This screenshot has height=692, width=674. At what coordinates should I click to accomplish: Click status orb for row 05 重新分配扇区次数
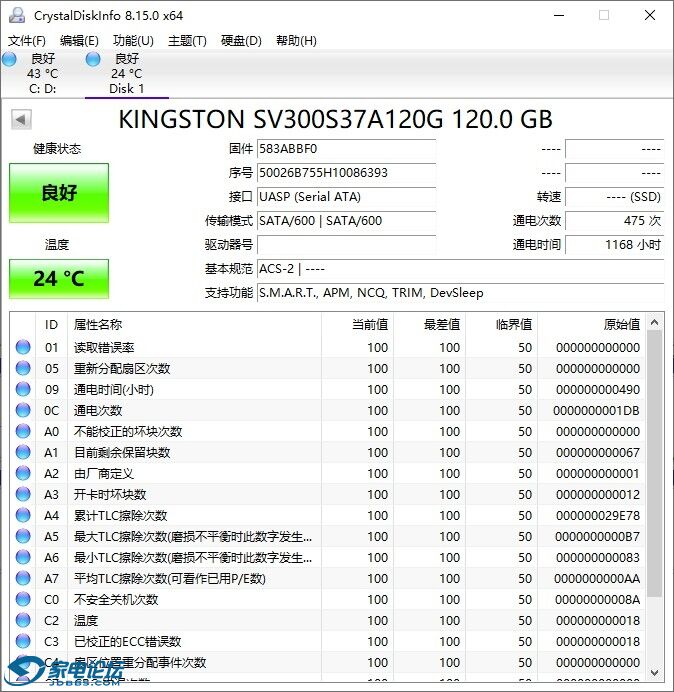pos(23,369)
